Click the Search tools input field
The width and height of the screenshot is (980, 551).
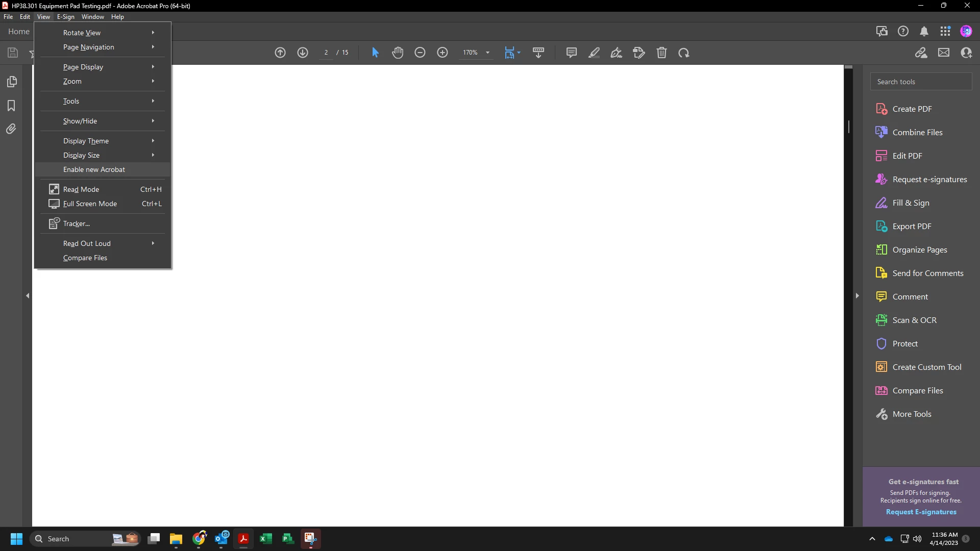(x=921, y=82)
